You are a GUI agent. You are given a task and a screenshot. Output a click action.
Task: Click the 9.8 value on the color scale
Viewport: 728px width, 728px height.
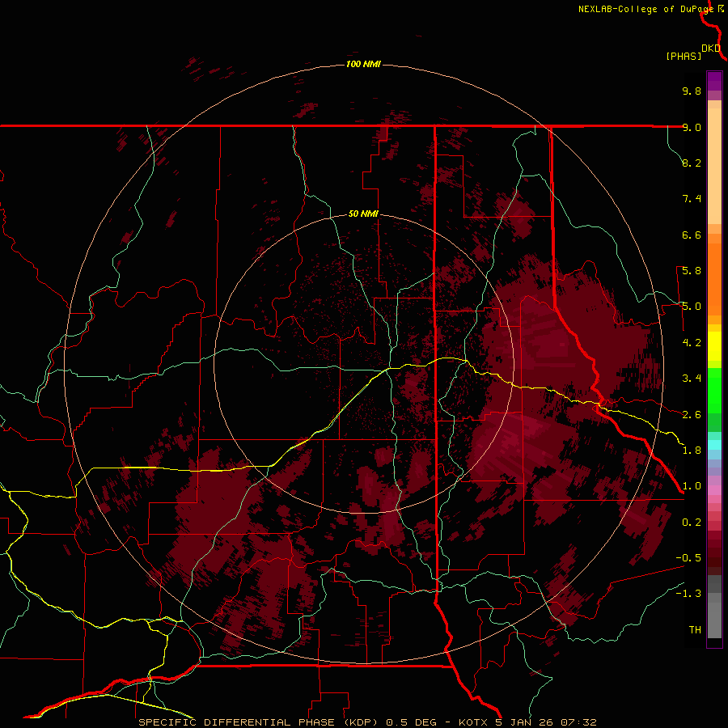pyautogui.click(x=692, y=91)
